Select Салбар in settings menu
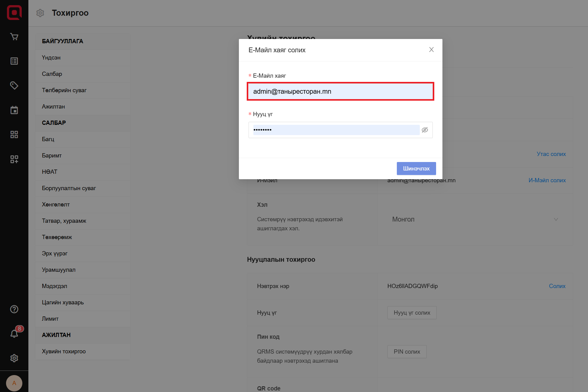588x392 pixels. [x=52, y=74]
